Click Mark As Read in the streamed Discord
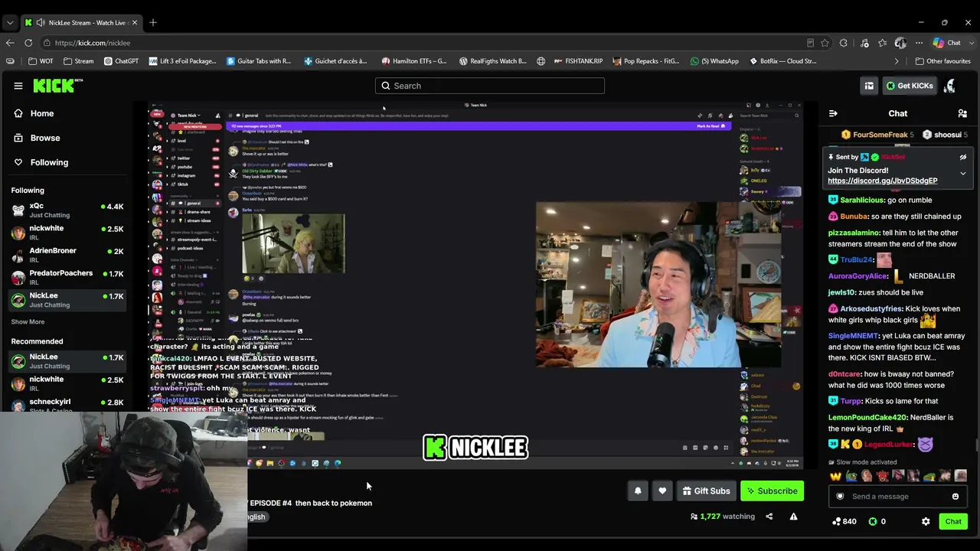Image resolution: width=980 pixels, height=551 pixels. pos(710,126)
